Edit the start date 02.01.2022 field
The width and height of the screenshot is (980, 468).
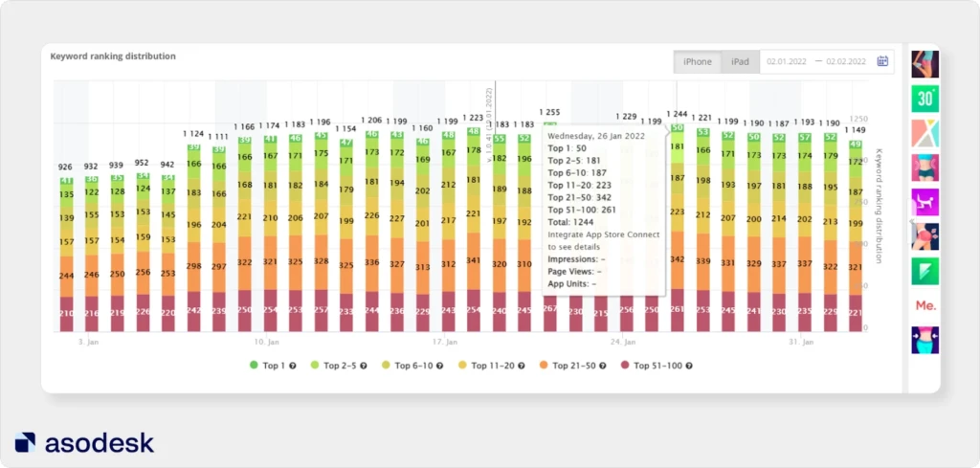(x=787, y=62)
